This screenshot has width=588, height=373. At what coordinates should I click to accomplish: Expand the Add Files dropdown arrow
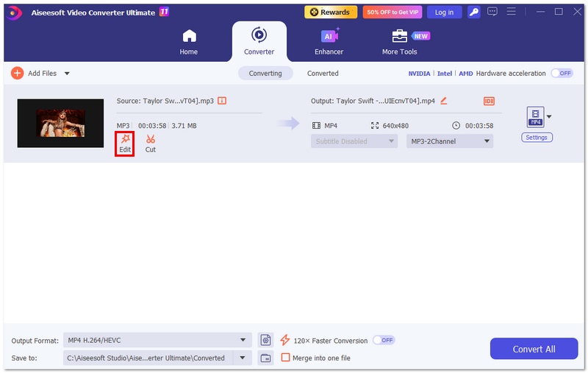(67, 74)
